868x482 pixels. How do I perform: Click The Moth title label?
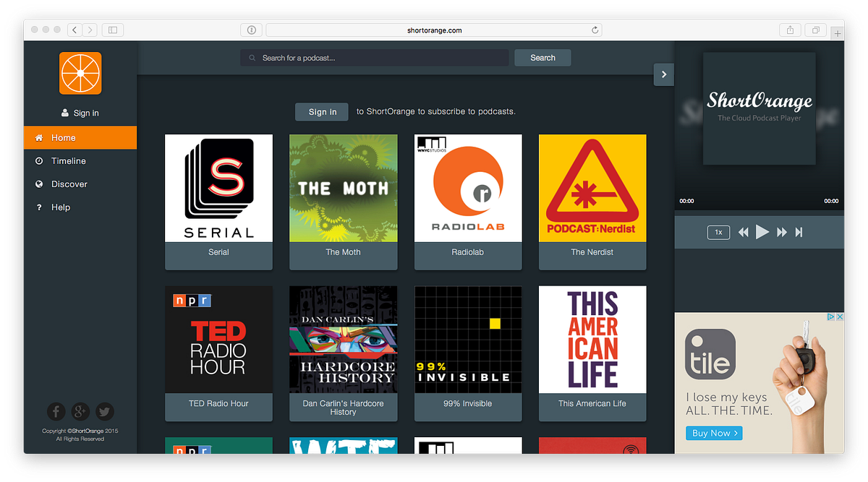pyautogui.click(x=343, y=252)
